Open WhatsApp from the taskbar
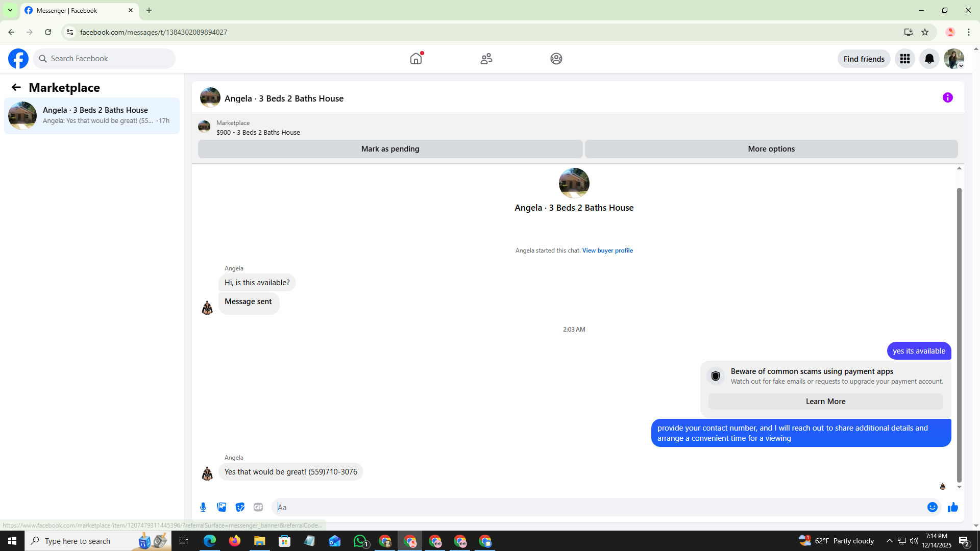Screen dimensions: 980x551 tap(360, 541)
